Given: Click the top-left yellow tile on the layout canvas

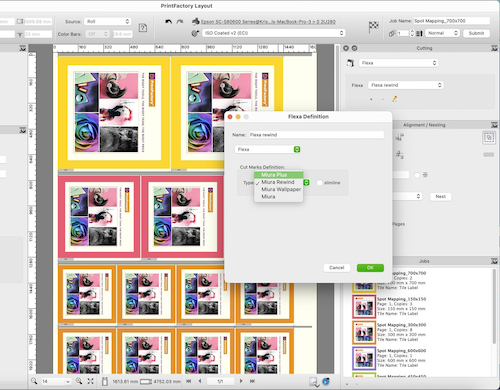Looking at the screenshot, I should pyautogui.click(x=114, y=113).
